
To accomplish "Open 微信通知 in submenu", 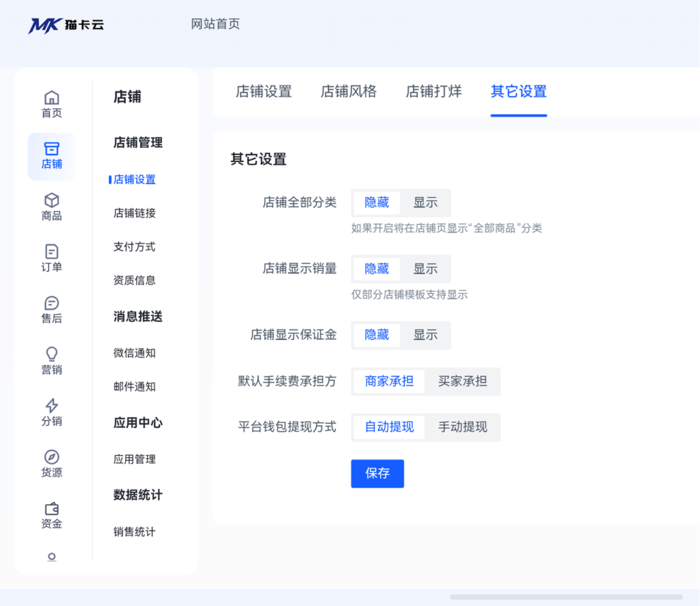I will tap(134, 353).
